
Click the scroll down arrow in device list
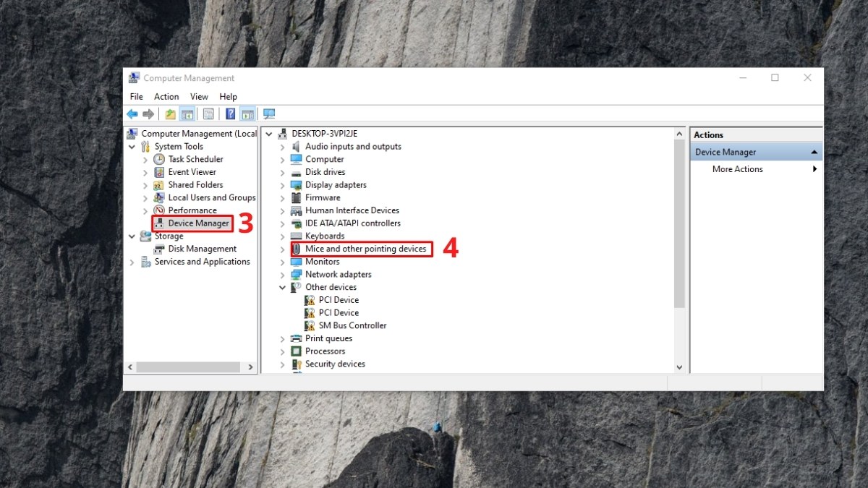click(x=679, y=367)
